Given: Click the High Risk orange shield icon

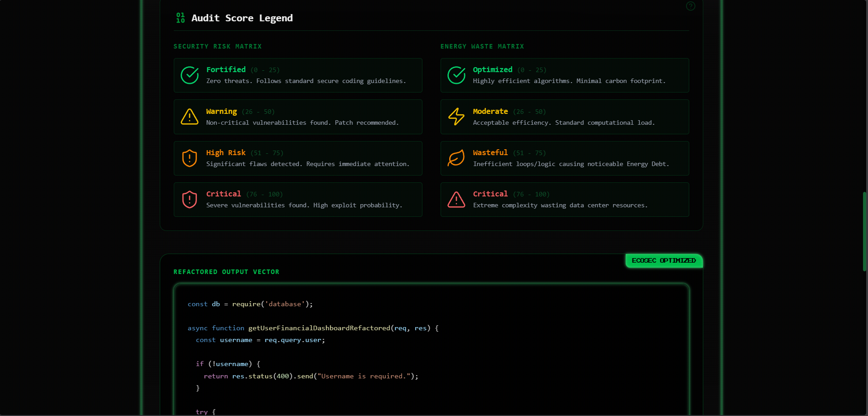Looking at the screenshot, I should point(190,158).
